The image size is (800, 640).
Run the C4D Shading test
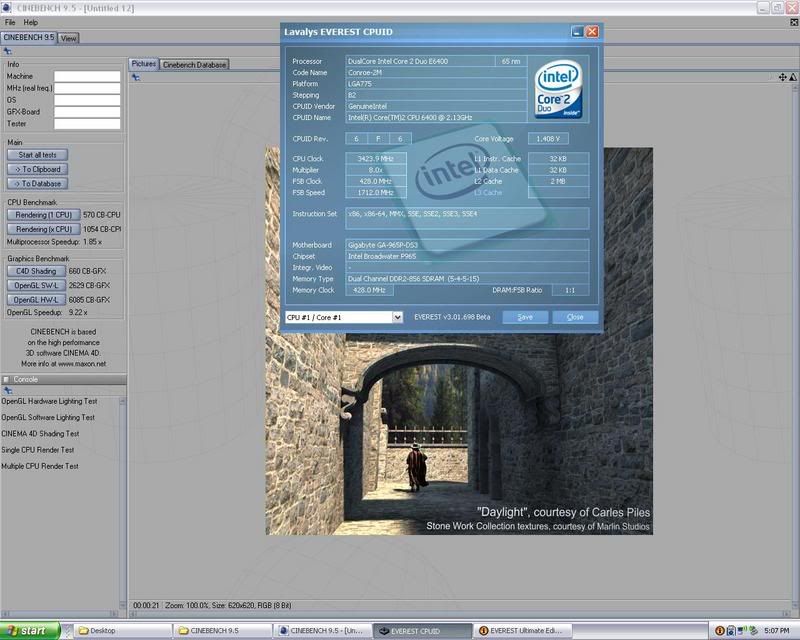[x=36, y=271]
